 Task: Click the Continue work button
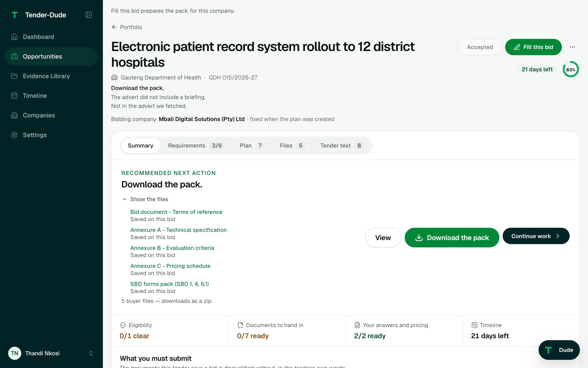536,236
